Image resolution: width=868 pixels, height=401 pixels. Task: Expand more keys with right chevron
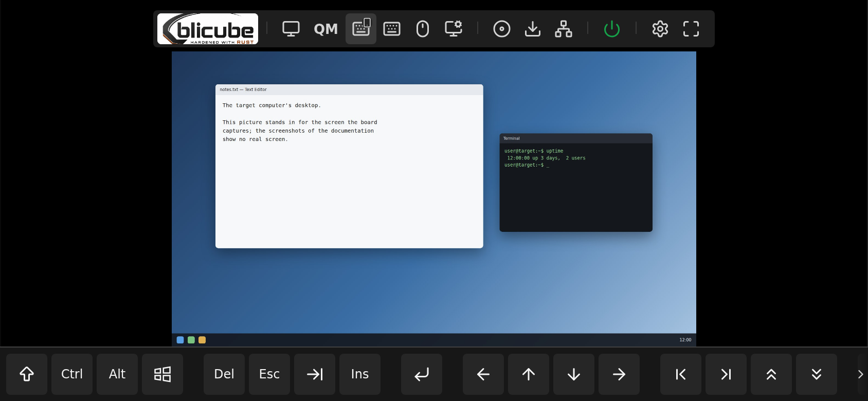pos(861,374)
